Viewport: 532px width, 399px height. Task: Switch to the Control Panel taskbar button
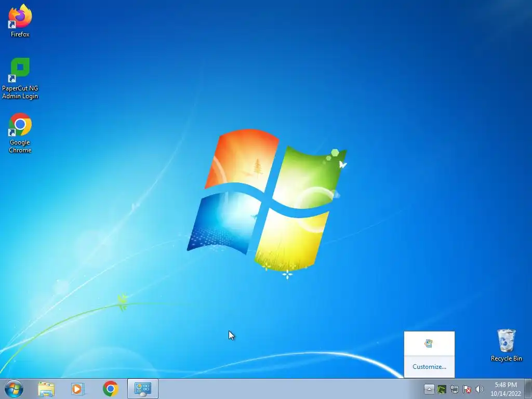pyautogui.click(x=143, y=389)
